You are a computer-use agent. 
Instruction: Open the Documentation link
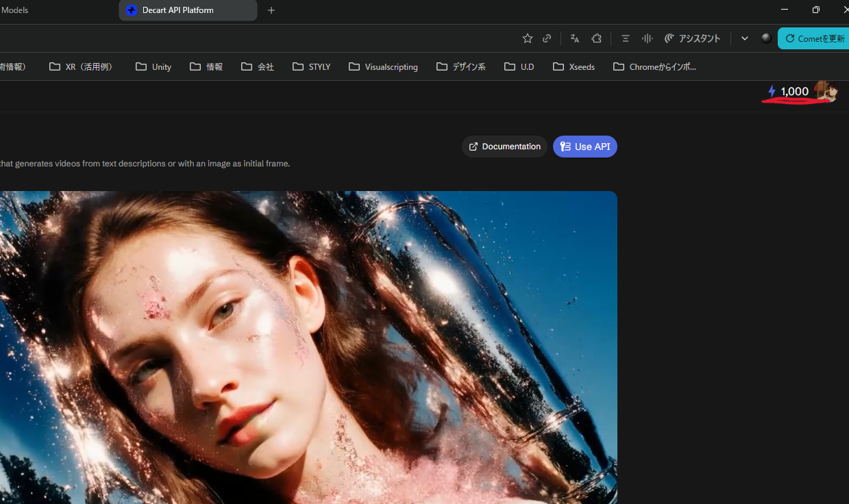click(504, 147)
